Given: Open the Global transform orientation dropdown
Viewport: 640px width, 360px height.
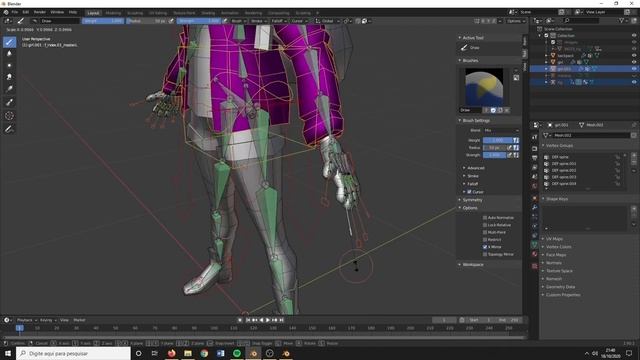Looking at the screenshot, I should 328,21.
